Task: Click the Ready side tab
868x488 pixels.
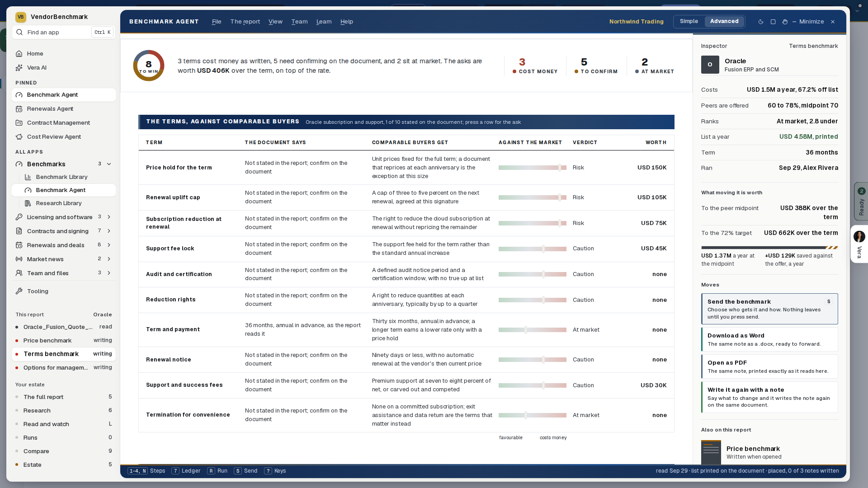Action: 861,202
